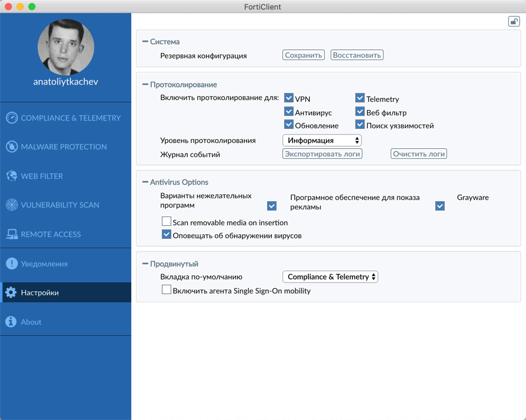This screenshot has width=526, height=420.
Task: Collapse the Система section
Action: pos(145,41)
